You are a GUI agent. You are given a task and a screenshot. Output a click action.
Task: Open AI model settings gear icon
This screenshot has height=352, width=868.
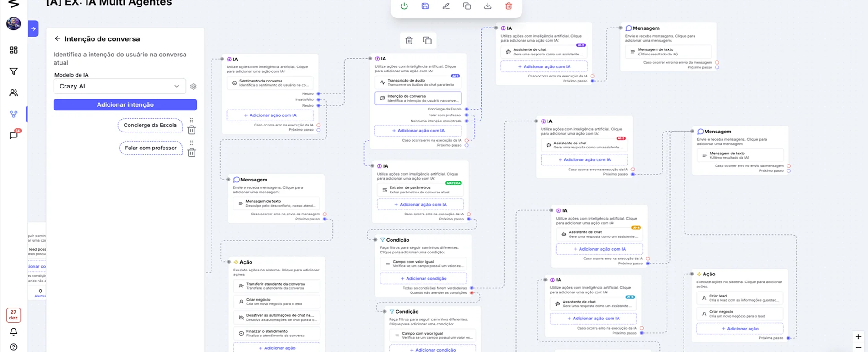coord(194,87)
